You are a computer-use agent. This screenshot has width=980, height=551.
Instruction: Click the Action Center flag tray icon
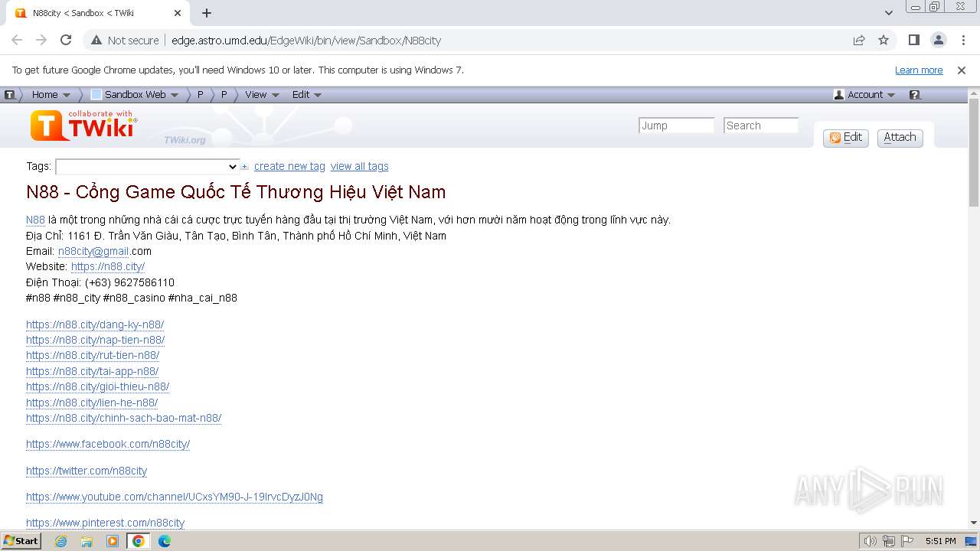[907, 541]
